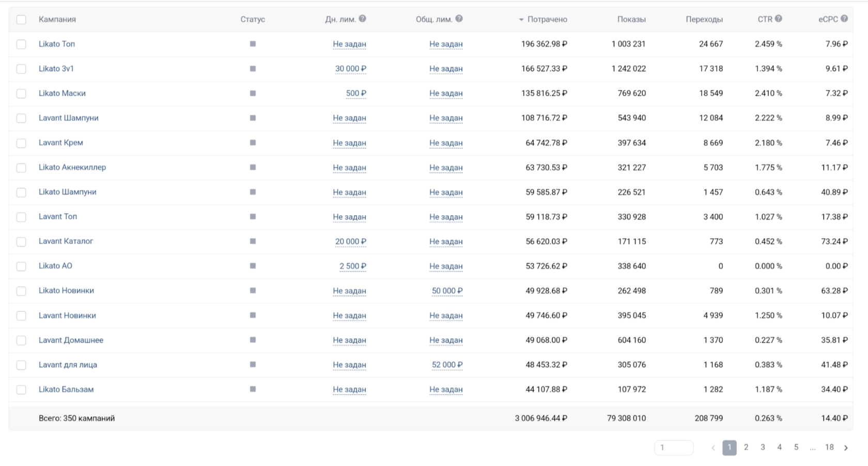868x466 pixels.
Task: Click the help icon beside Общ. лим.
Action: coord(459,19)
